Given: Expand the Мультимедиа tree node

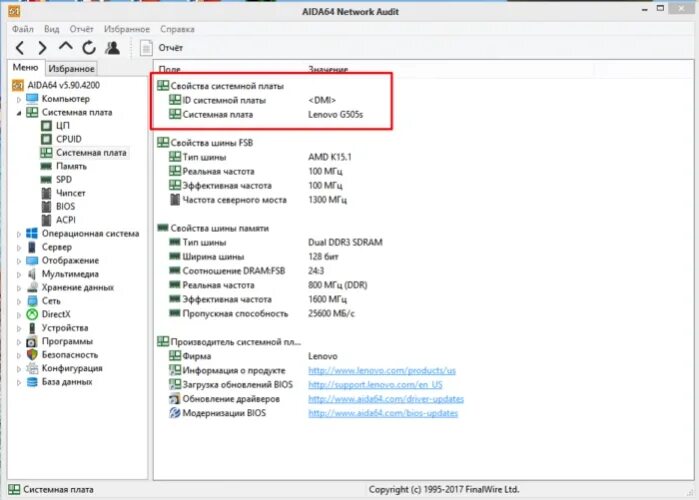Looking at the screenshot, I should click(x=19, y=275).
